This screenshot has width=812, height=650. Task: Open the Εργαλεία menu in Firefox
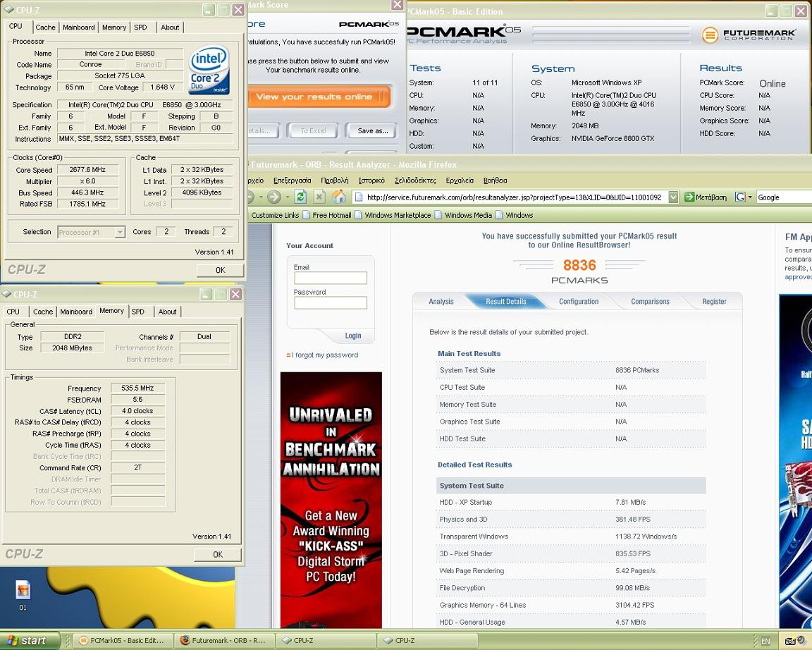click(x=460, y=180)
